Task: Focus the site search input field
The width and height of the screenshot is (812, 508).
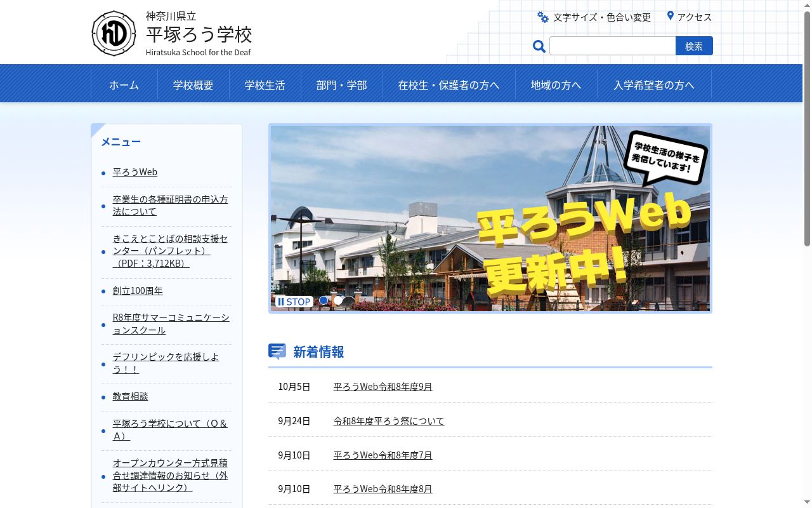Action: click(613, 46)
